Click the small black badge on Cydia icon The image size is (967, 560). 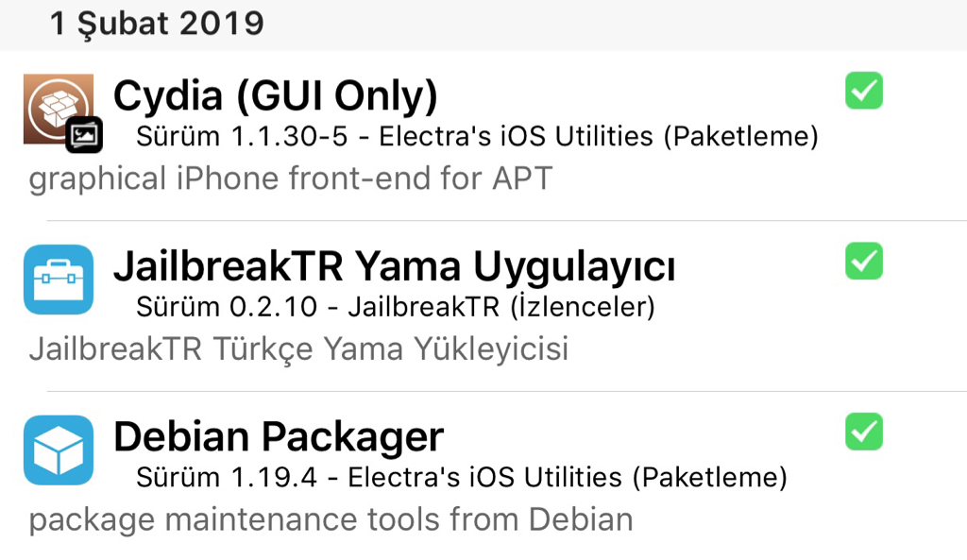[x=84, y=136]
